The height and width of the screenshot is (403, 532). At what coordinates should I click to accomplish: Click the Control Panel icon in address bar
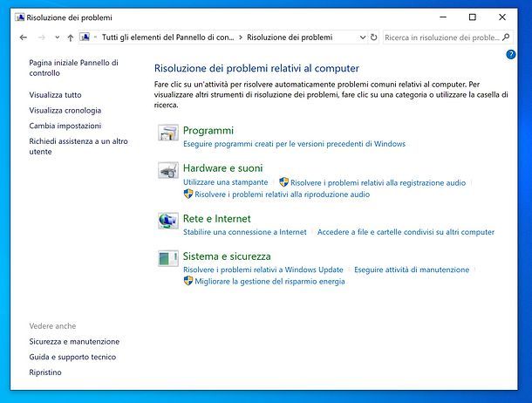click(x=85, y=37)
